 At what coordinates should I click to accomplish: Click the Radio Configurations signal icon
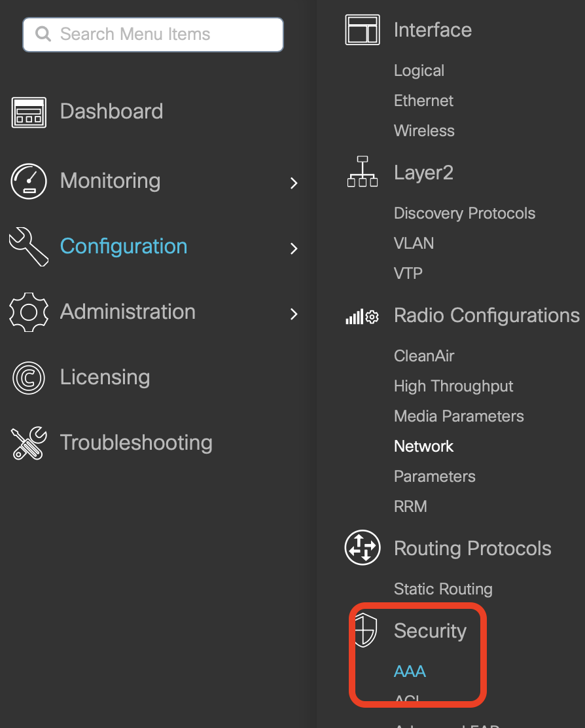pos(362,317)
